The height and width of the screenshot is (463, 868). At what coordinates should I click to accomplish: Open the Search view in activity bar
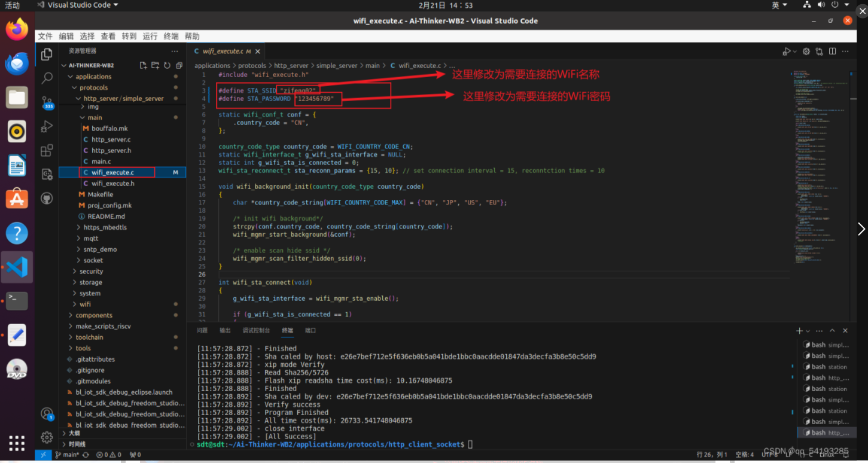click(x=47, y=79)
